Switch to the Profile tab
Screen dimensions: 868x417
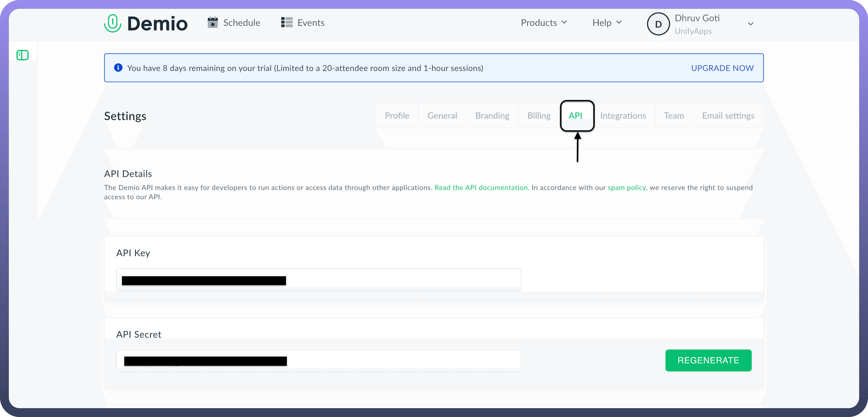pos(397,115)
